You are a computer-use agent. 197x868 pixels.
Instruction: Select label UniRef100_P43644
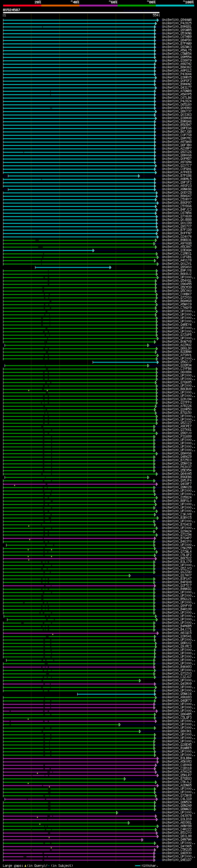click(x=177, y=74)
